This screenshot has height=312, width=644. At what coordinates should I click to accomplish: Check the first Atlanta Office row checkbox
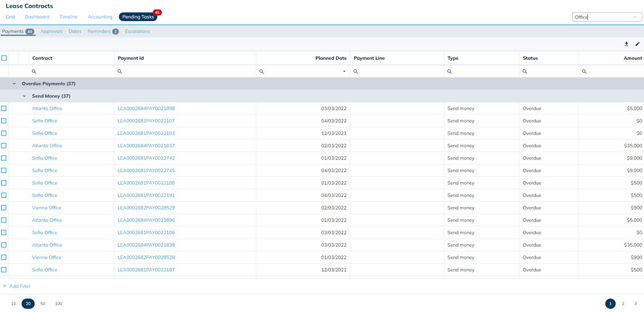[4, 108]
